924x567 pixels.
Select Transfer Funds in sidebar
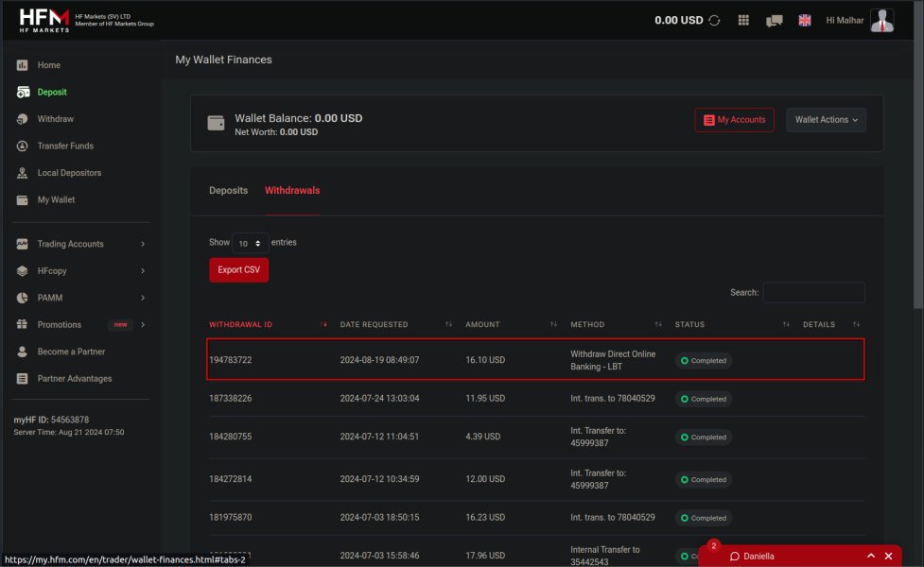(x=65, y=146)
